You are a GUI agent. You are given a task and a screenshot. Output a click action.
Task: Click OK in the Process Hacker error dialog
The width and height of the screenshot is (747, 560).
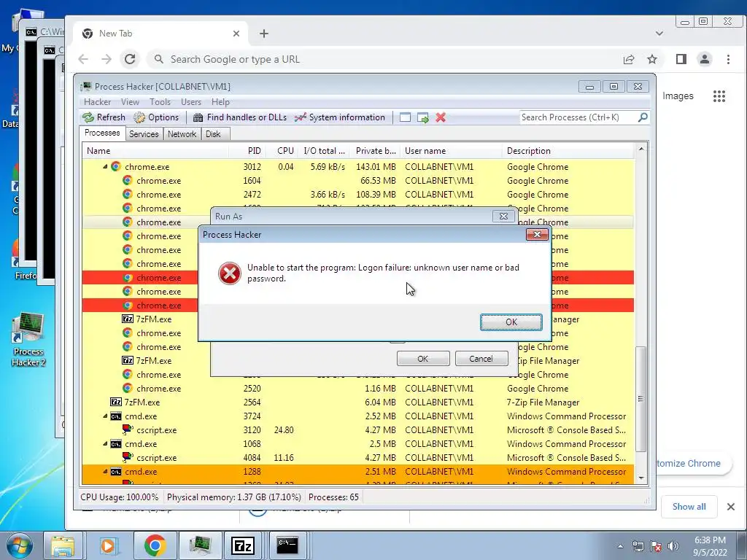point(511,322)
